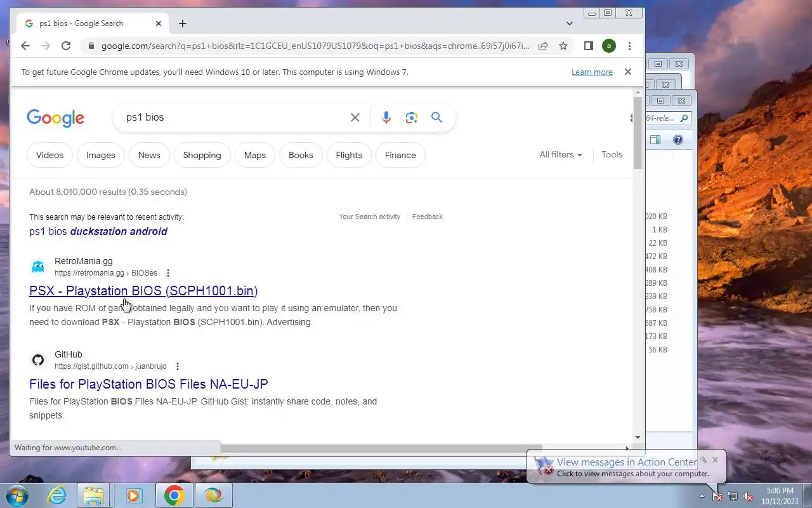Show hidden tray icons arrow
Viewport: 812px width, 508px height.
pos(702,496)
